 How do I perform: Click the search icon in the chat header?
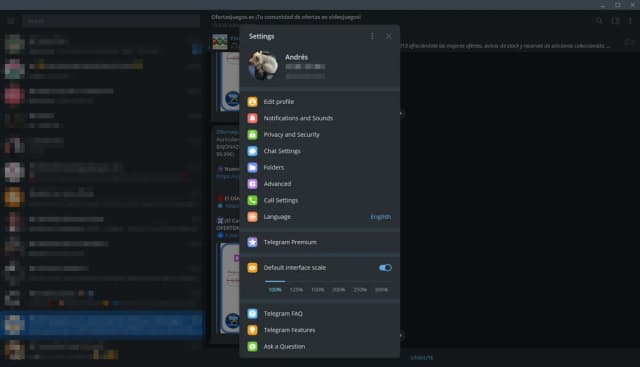pos(599,20)
